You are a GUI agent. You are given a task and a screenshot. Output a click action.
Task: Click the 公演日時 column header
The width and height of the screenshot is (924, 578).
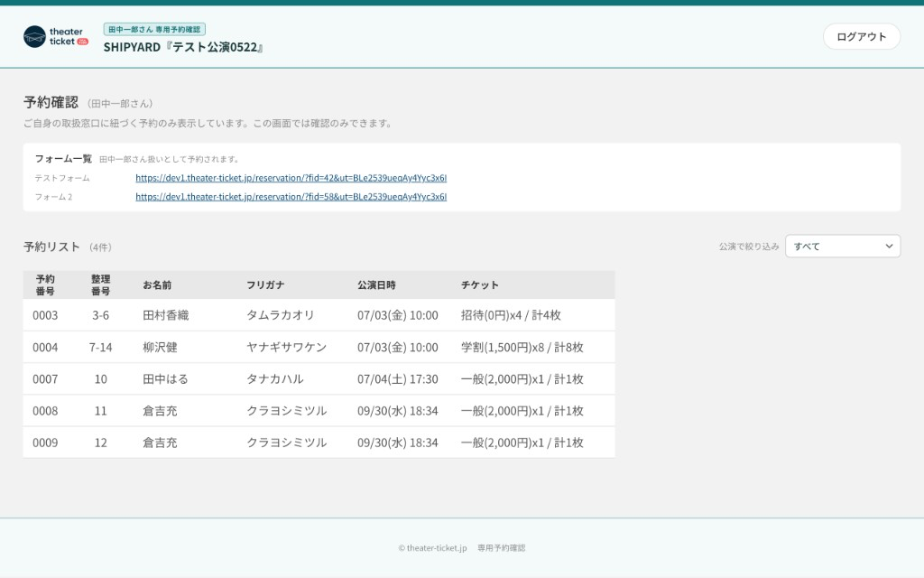pyautogui.click(x=376, y=284)
